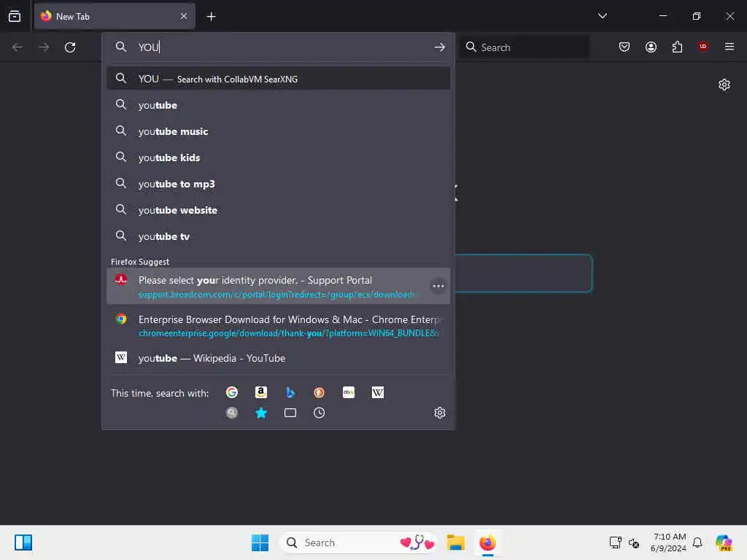Image resolution: width=747 pixels, height=560 pixels.
Task: Focus the address bar containing YOU
Action: coord(279,47)
